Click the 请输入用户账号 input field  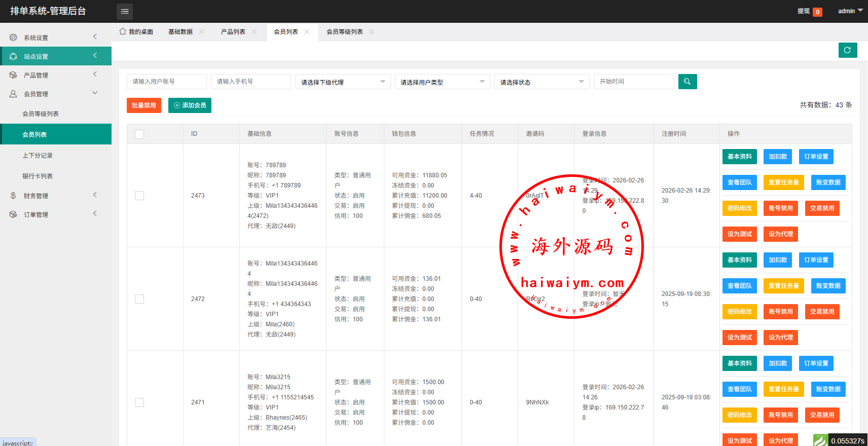(x=166, y=82)
